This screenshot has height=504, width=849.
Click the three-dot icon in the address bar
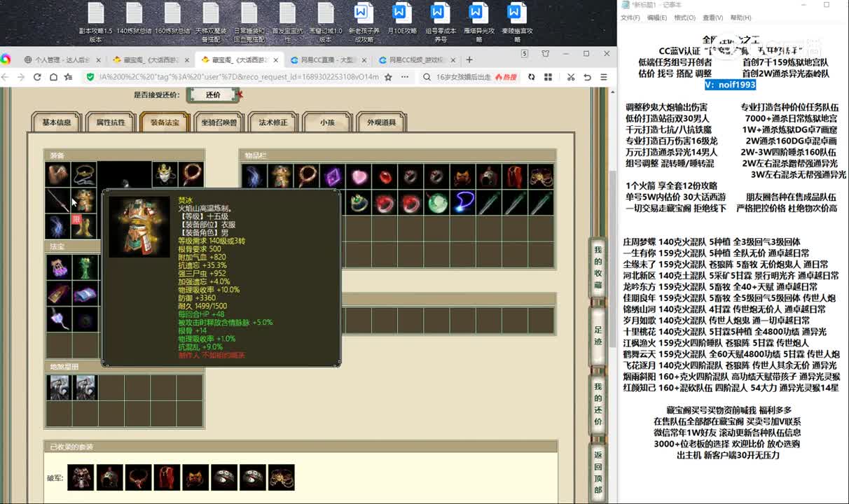(x=405, y=77)
